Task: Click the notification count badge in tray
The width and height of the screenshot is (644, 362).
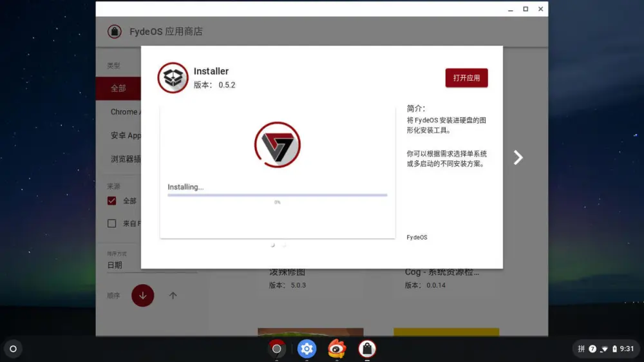Action: coord(592,349)
